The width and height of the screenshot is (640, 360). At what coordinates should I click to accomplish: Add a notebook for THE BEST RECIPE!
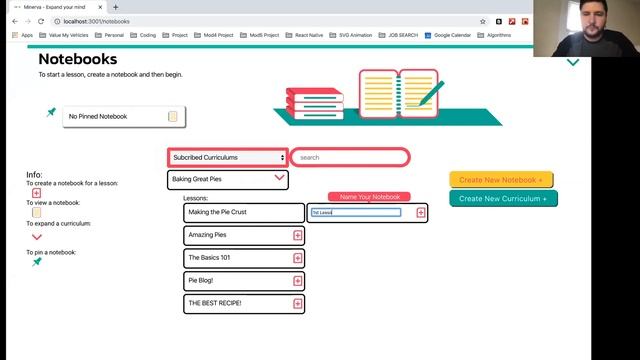pyautogui.click(x=297, y=304)
